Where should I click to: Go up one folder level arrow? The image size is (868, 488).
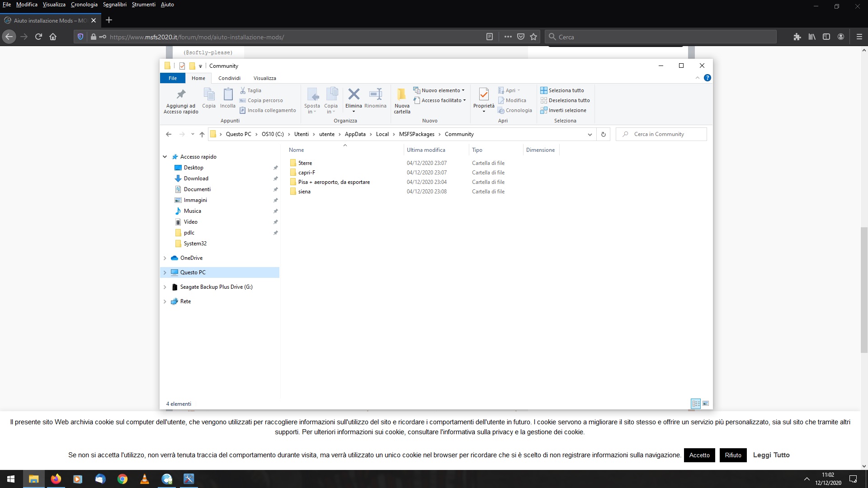[x=202, y=134]
